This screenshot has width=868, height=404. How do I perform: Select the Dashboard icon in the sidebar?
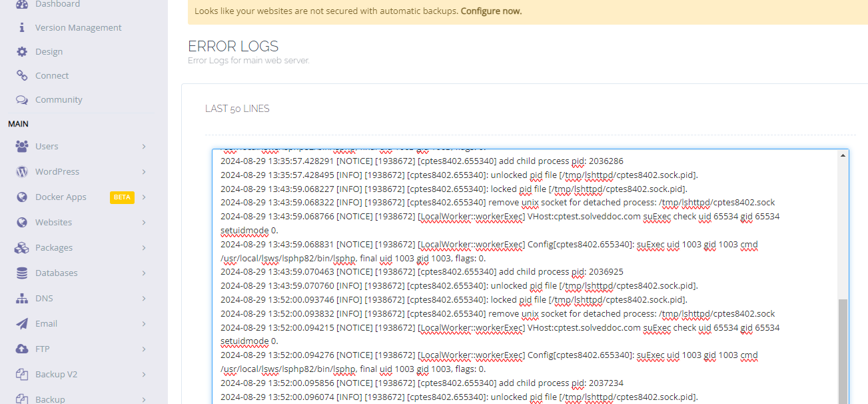[x=21, y=3]
